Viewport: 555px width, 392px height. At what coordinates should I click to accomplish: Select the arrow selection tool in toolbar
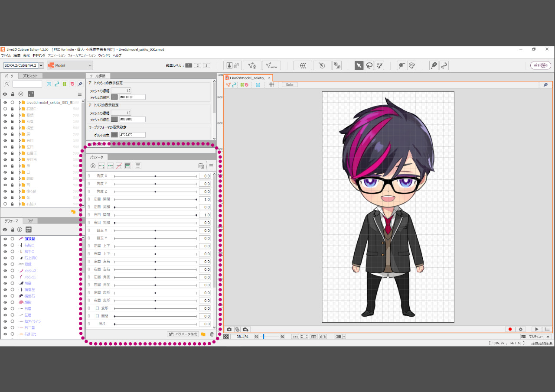pos(359,65)
